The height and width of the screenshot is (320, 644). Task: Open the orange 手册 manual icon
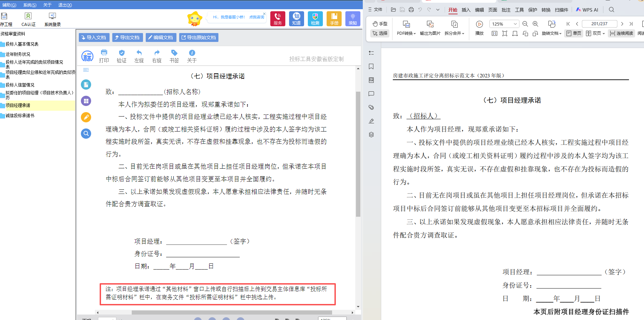334,18
